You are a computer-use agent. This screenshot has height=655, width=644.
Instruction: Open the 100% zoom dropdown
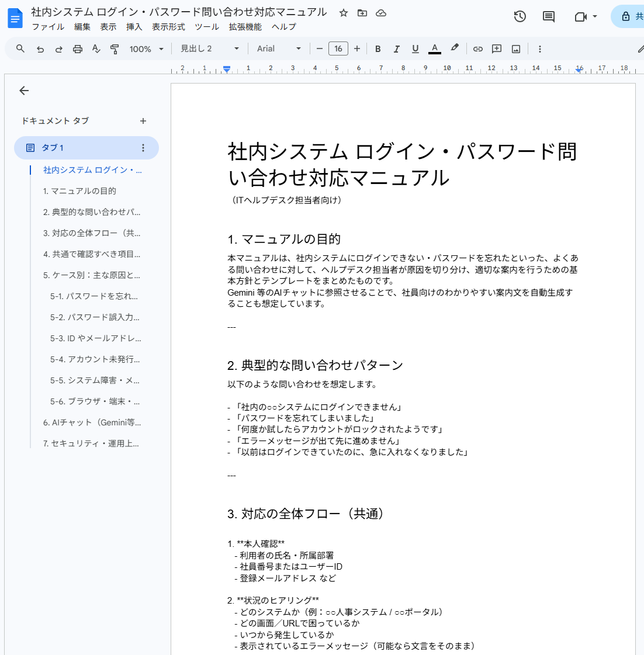(146, 49)
